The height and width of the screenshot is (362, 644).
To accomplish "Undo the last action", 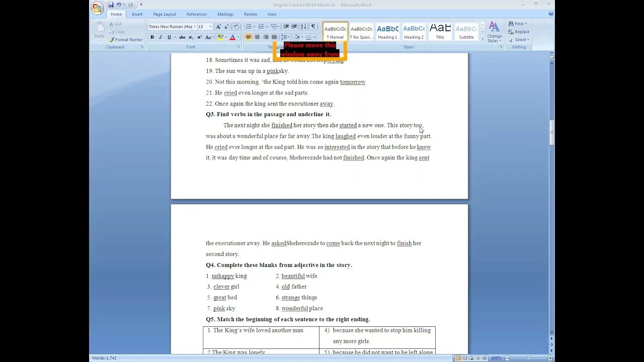I will pyautogui.click(x=119, y=5).
